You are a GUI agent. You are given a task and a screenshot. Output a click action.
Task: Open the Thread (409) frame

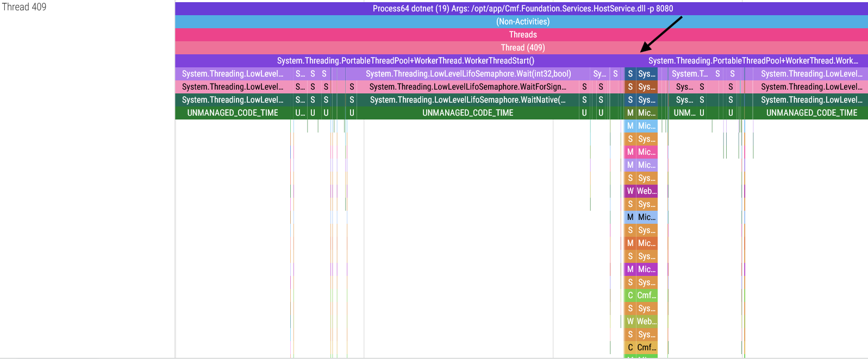coord(522,48)
